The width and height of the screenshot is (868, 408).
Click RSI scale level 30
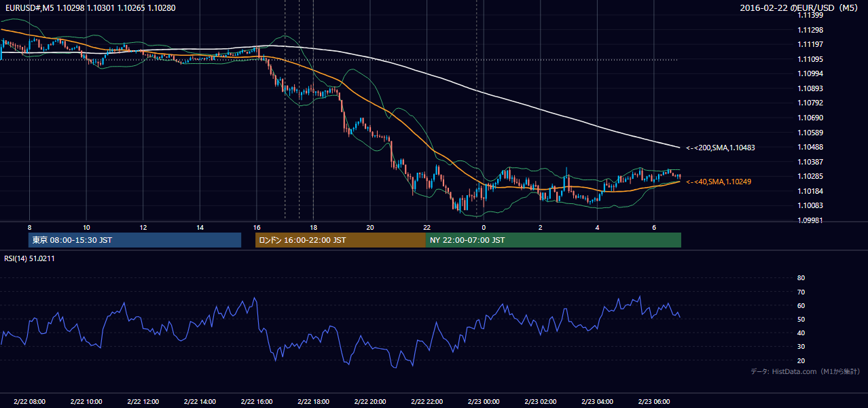coord(801,347)
